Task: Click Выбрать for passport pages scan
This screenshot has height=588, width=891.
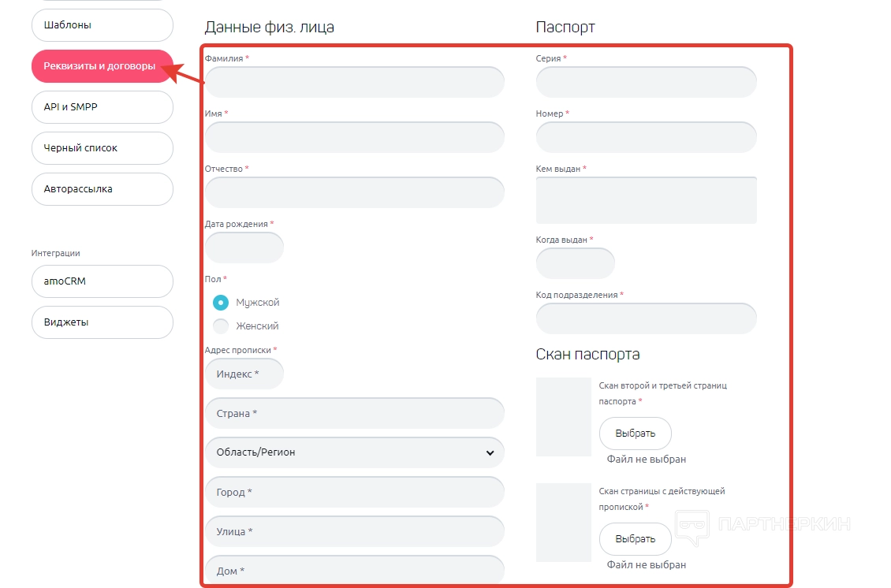Action: click(x=635, y=434)
